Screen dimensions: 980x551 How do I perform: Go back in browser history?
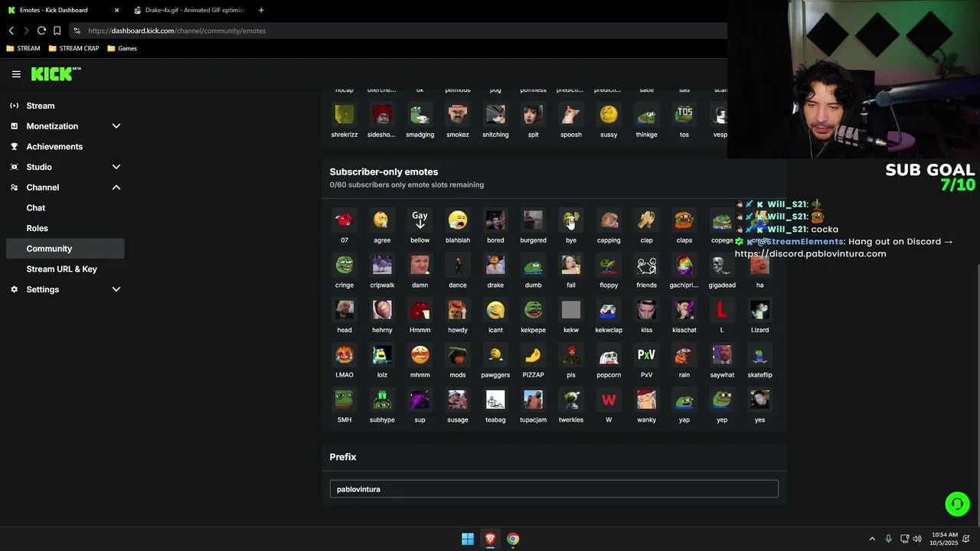click(11, 31)
